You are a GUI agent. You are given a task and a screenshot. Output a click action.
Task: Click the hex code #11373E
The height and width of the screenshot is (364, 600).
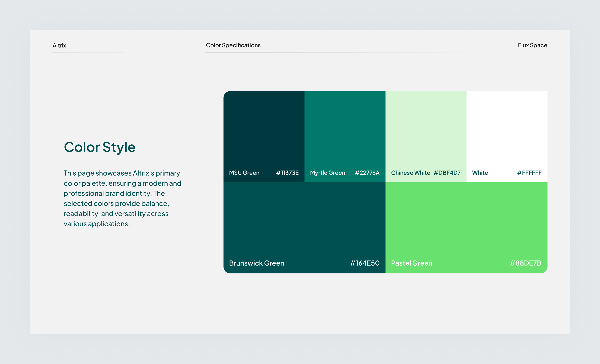click(287, 173)
